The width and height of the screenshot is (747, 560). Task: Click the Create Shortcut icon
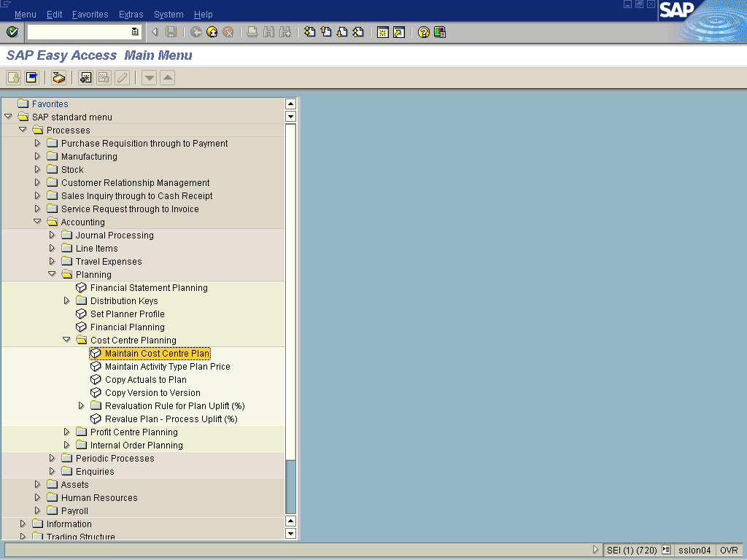[399, 32]
